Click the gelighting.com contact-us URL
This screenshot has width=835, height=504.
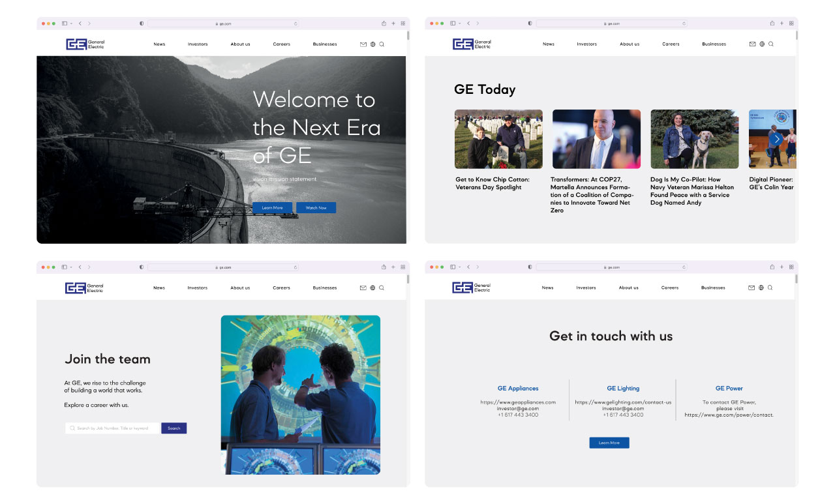[623, 402]
